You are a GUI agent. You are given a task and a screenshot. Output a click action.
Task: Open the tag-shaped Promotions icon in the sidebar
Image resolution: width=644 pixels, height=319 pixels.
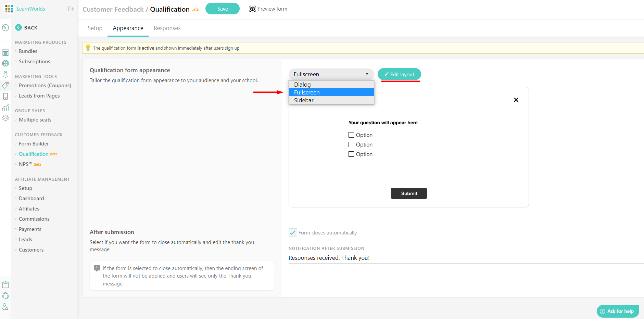pos(5,85)
